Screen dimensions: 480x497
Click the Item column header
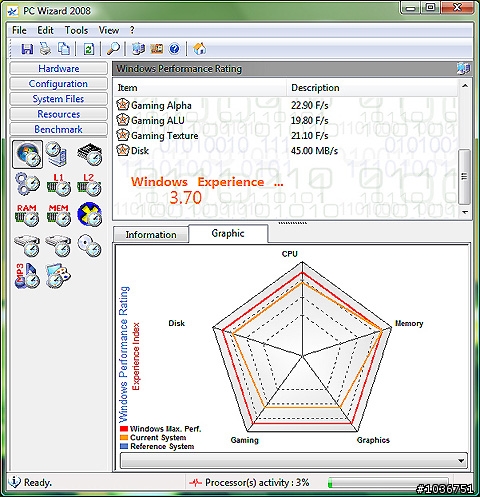click(200, 88)
